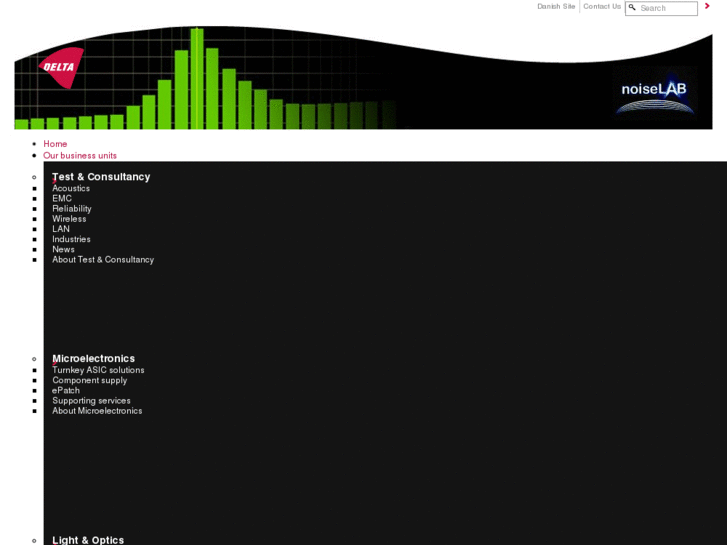
Task: Select the Microelectronics heading
Action: pos(93,359)
